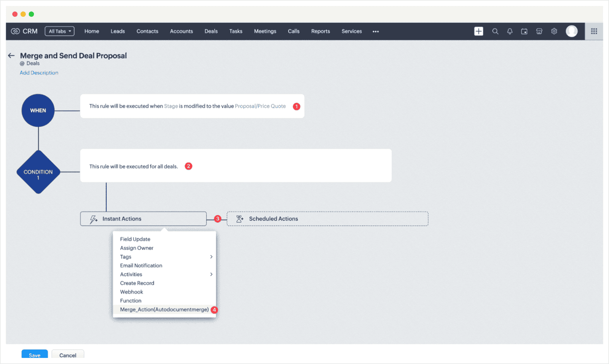Viewport: 609px width, 364px height.
Task: Open the search magnifier icon
Action: pyautogui.click(x=495, y=31)
